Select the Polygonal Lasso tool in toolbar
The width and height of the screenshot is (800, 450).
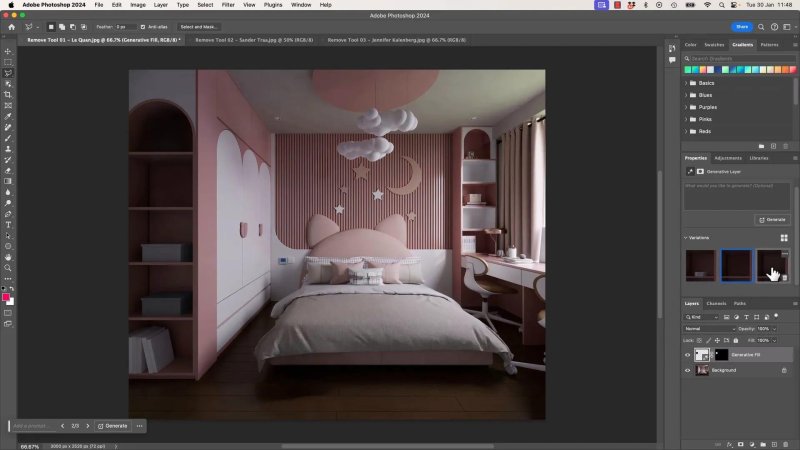[x=8, y=73]
